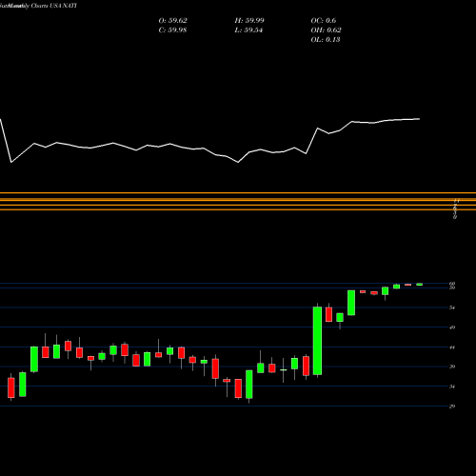Click the 'OL: 0.13' readout
Image resolution: width=476 pixels, height=476 pixels.
[x=326, y=40]
